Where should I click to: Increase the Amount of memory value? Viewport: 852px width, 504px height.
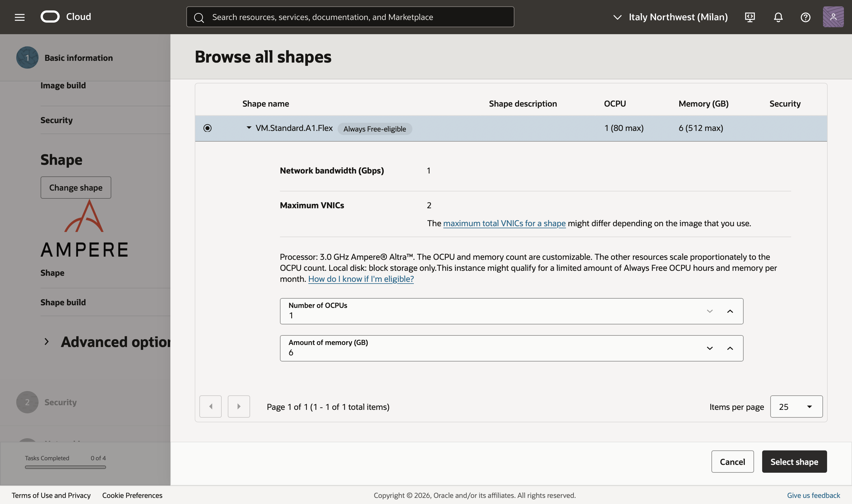[x=730, y=348]
